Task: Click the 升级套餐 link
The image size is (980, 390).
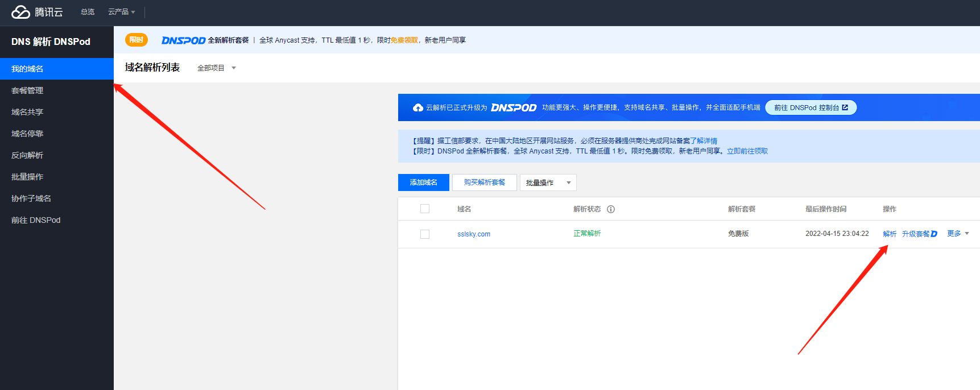Action: [916, 234]
